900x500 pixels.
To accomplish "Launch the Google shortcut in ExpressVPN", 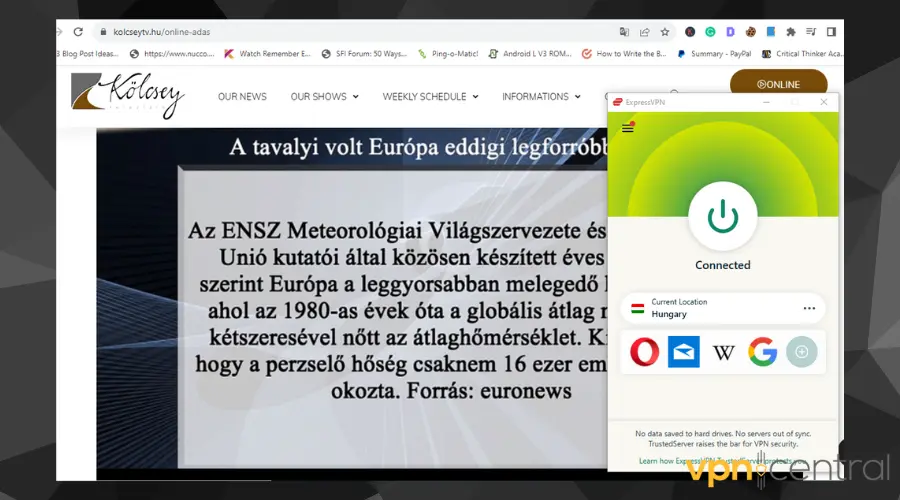I will click(762, 352).
